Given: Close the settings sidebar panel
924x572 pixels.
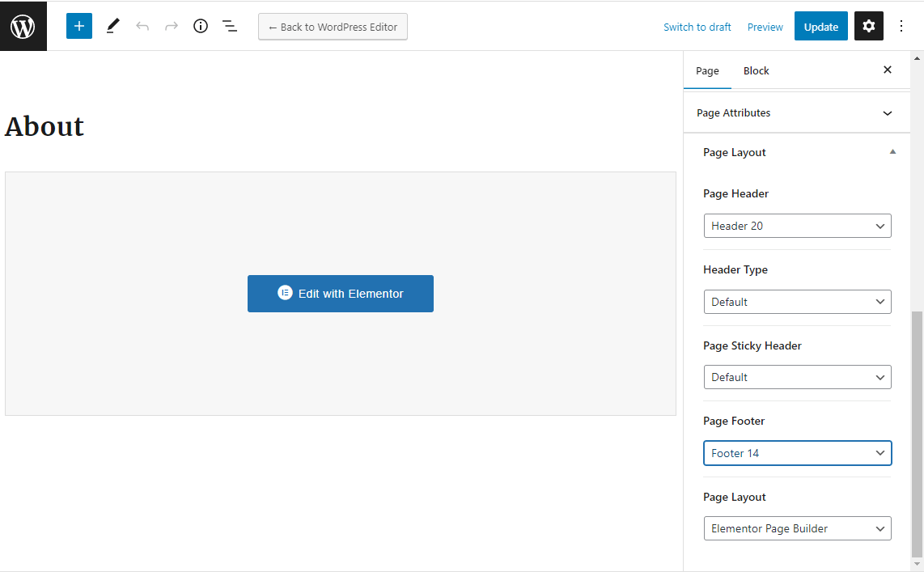Looking at the screenshot, I should [x=888, y=70].
